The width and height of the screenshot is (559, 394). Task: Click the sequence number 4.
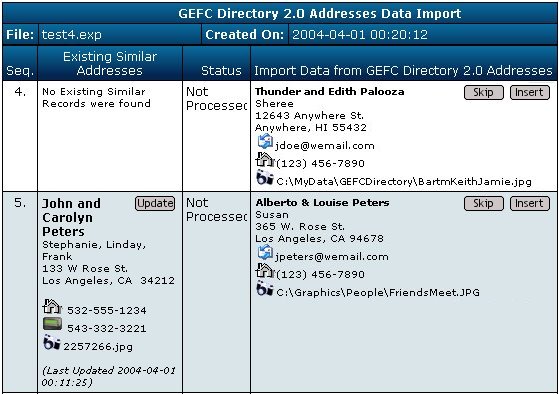coord(20,92)
